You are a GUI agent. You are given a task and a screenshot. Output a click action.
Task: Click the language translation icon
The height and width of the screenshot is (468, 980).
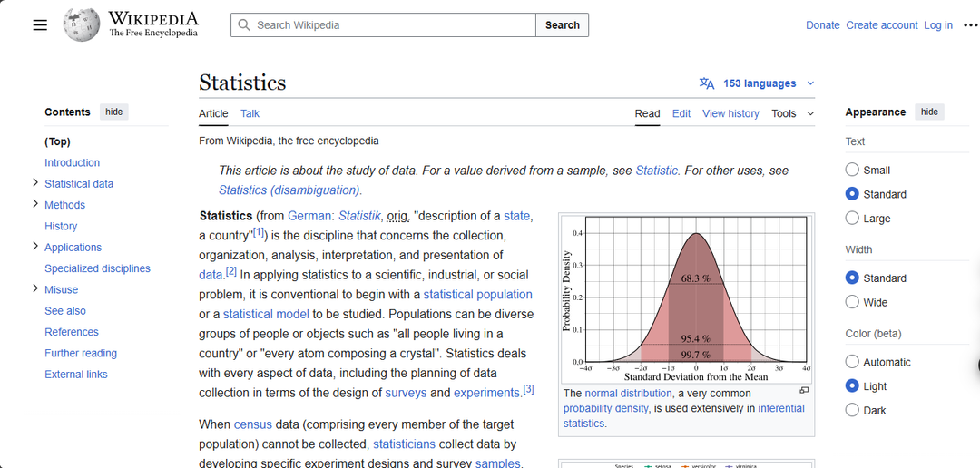(x=707, y=83)
